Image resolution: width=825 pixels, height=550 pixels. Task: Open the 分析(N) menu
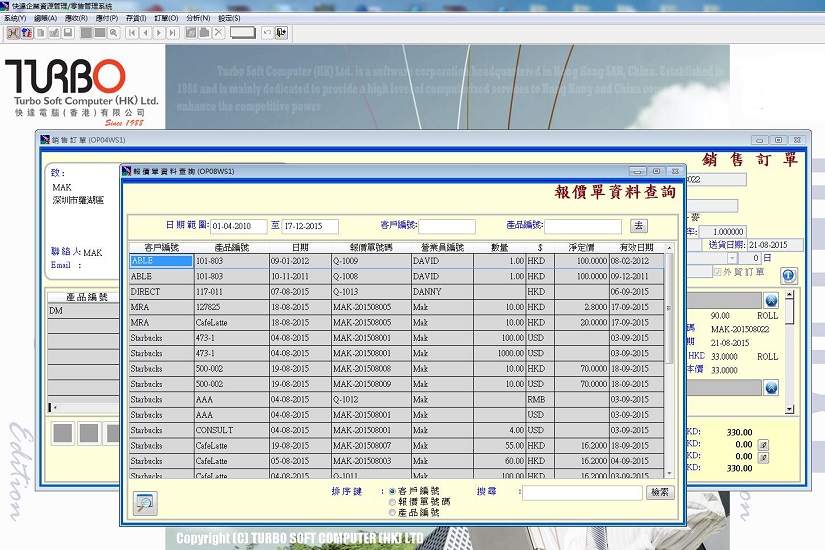[x=198, y=18]
